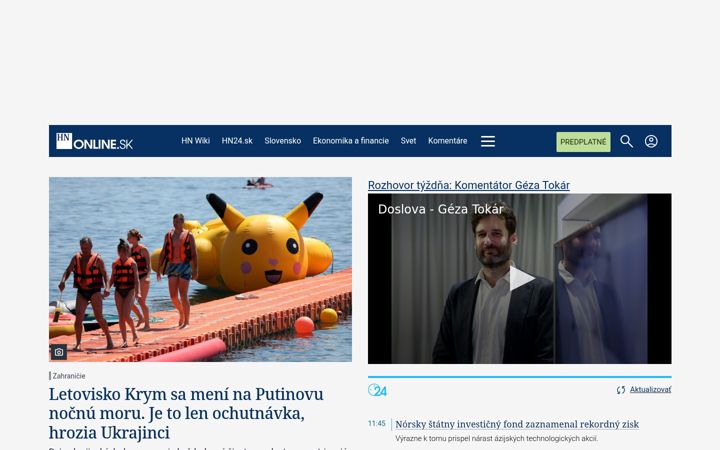Click the Aktualizovať link

pyautogui.click(x=650, y=389)
